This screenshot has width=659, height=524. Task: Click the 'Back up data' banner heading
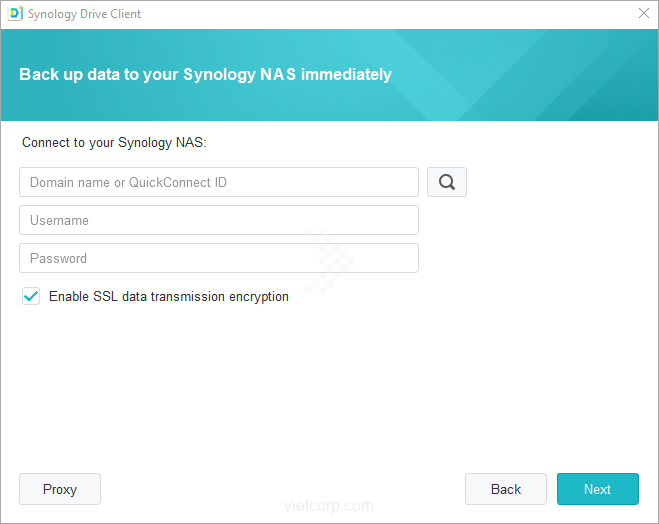pos(205,74)
